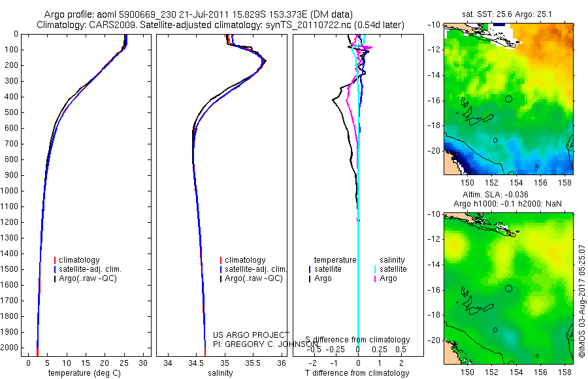The image size is (588, 379).
Task: Click the 'sat. SST: 25.6 Argo: 25.1' heading
Action: 507,14
